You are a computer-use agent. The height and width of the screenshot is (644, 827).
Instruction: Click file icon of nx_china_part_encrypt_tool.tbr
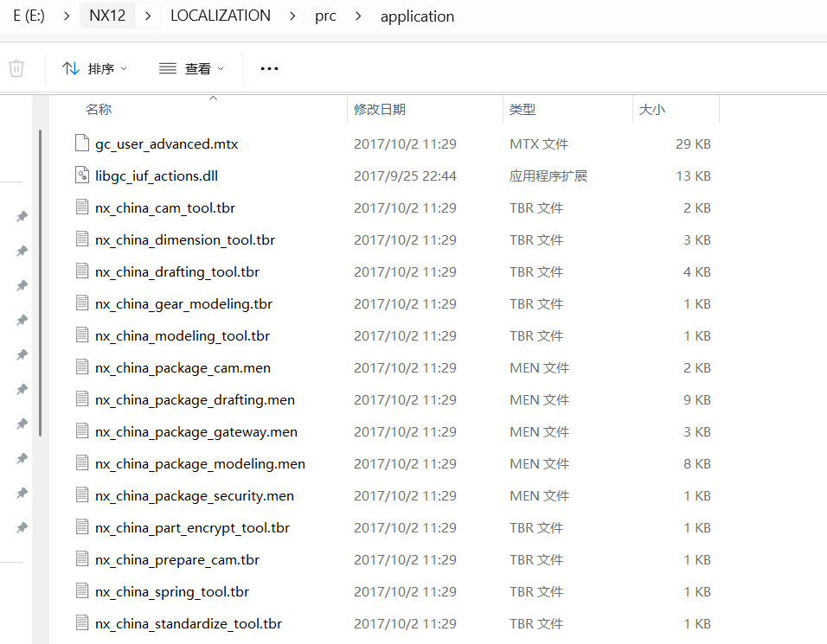pyautogui.click(x=82, y=526)
